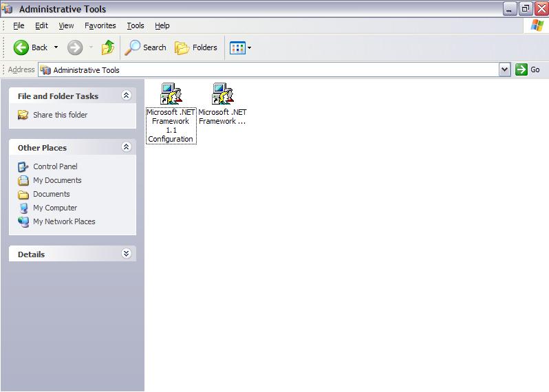Click the Share this folder link
This screenshot has height=392, width=549.
point(61,115)
